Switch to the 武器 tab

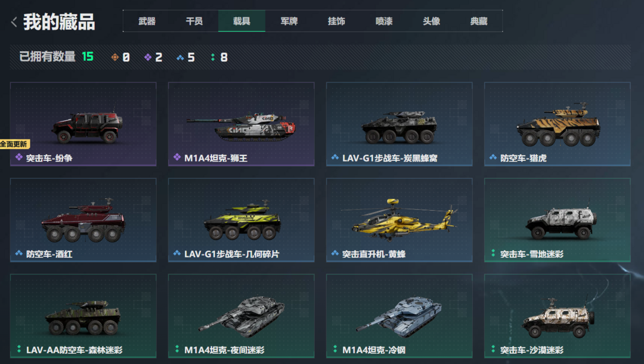[147, 21]
